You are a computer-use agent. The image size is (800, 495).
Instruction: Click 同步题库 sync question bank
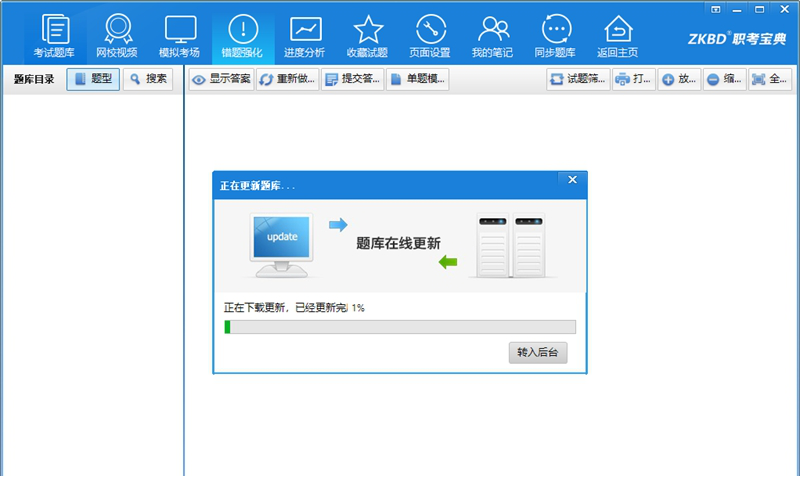pos(555,36)
